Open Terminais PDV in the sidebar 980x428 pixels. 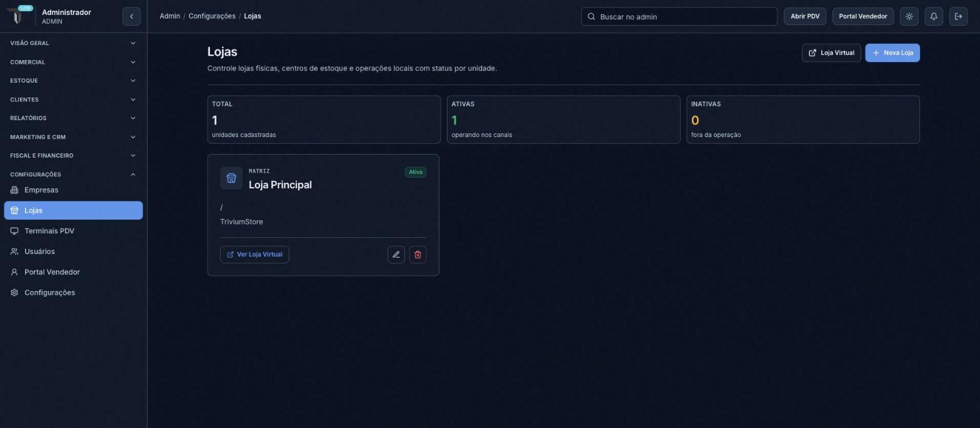pyautogui.click(x=73, y=231)
